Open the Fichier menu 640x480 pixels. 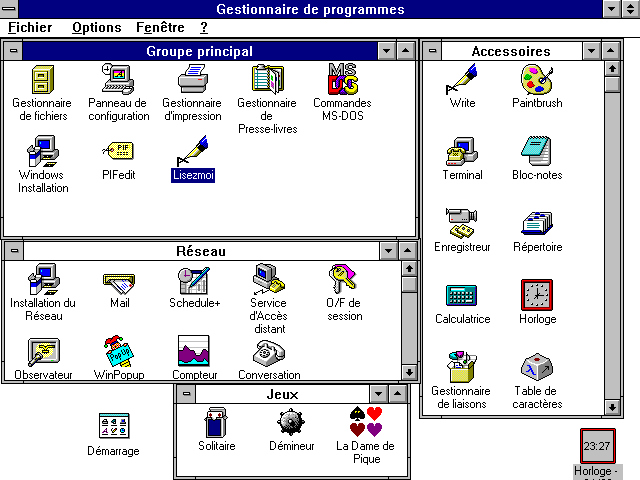30,27
